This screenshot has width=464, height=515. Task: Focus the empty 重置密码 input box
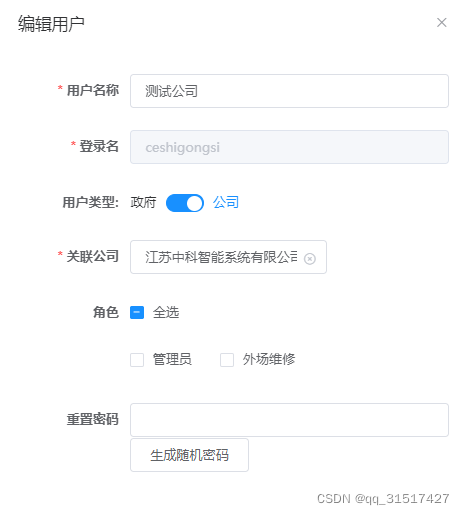pos(289,420)
